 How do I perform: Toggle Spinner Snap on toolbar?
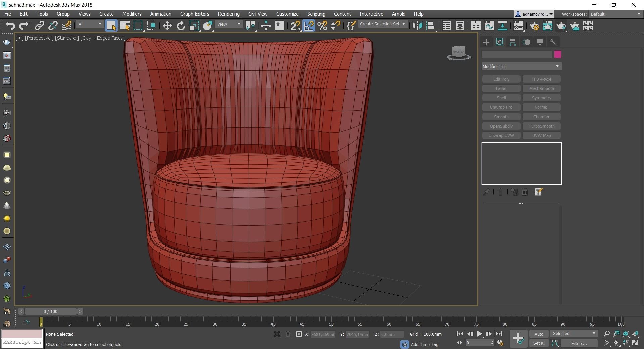pos(336,26)
